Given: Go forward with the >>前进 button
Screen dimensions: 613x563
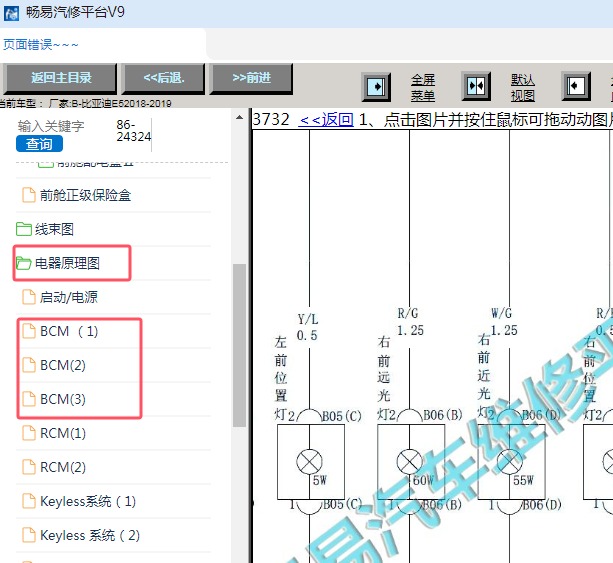Looking at the screenshot, I should coord(251,78).
